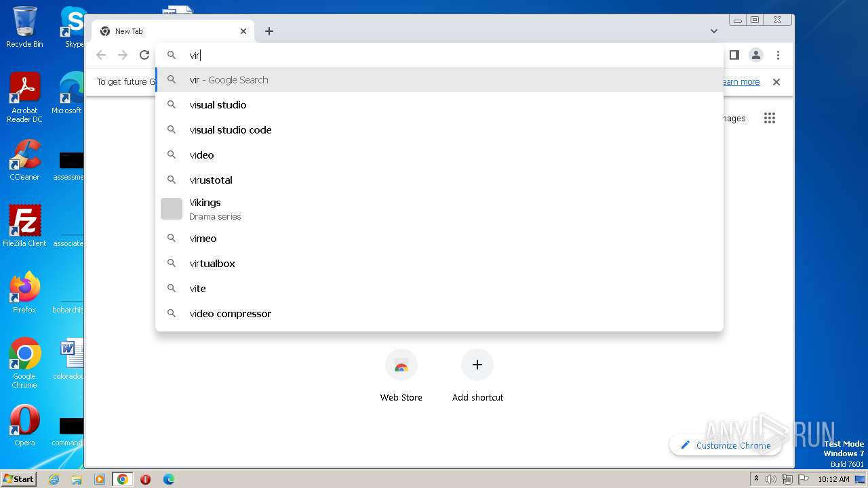The width and height of the screenshot is (868, 488).
Task: Open Opera desktop shortcut
Action: click(x=24, y=426)
